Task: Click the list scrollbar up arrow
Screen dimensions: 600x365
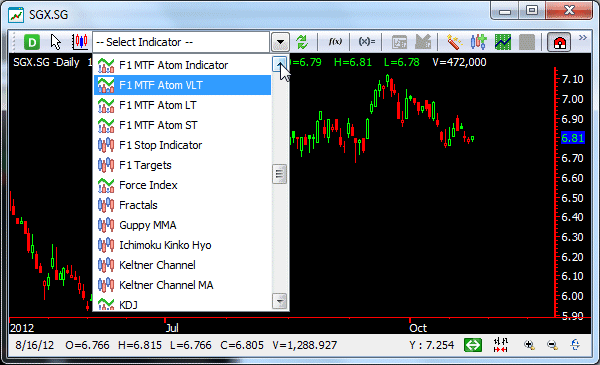Action: point(280,64)
